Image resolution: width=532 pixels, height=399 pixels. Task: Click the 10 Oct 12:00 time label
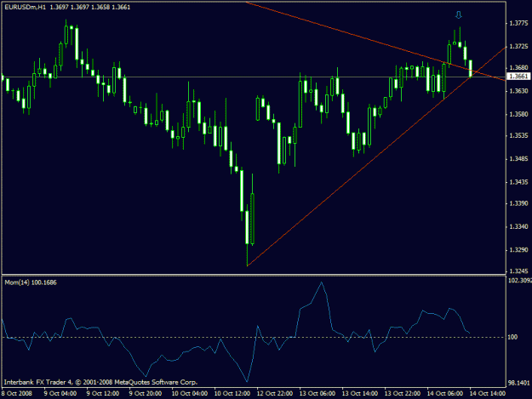coord(232,393)
